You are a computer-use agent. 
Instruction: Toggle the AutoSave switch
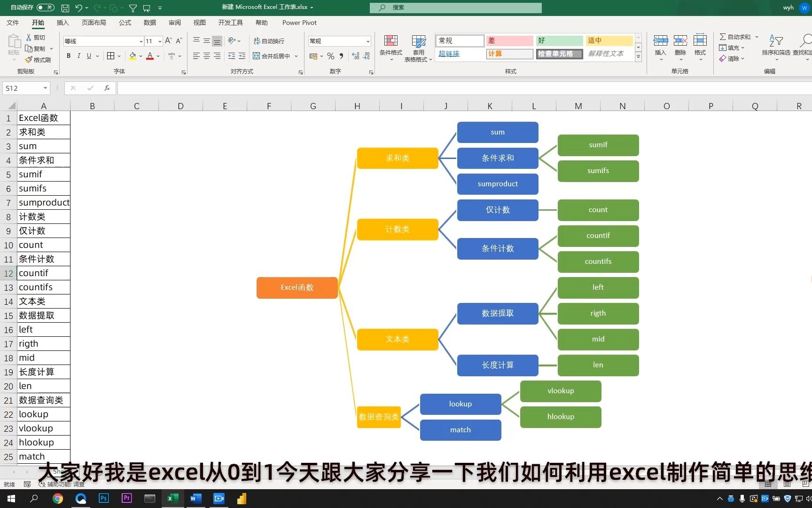[45, 8]
